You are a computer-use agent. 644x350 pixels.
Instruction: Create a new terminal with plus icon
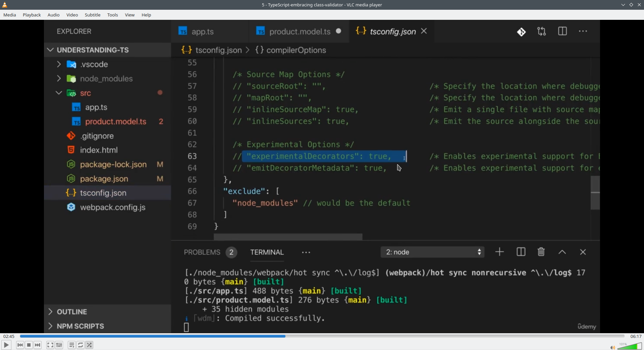(x=499, y=252)
